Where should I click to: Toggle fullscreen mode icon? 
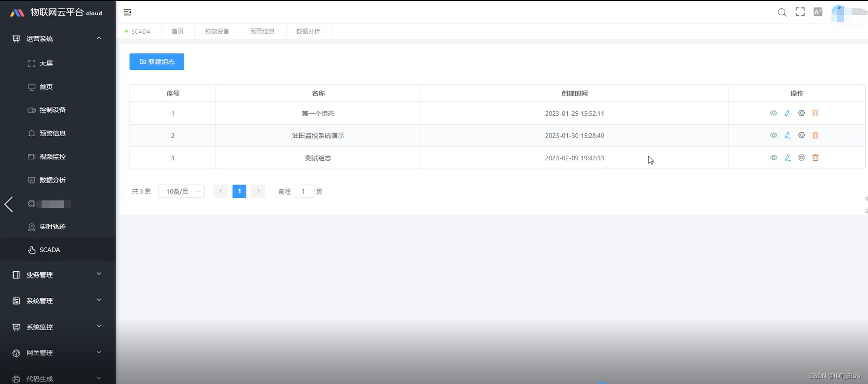click(x=800, y=12)
